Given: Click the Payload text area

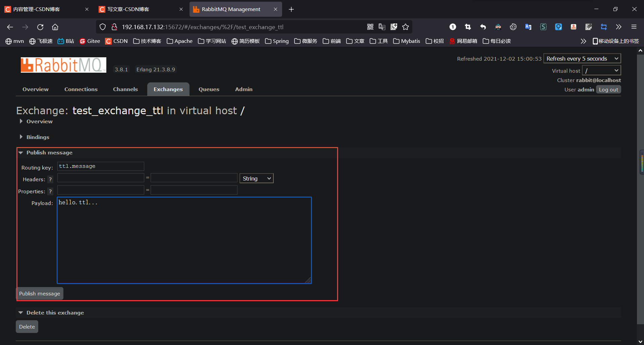Looking at the screenshot, I should [184, 240].
